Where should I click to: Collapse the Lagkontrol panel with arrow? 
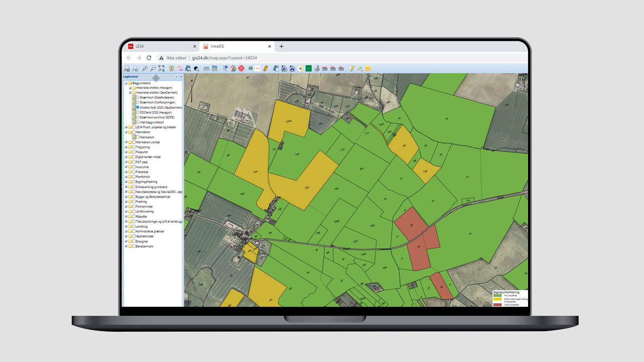click(176, 76)
